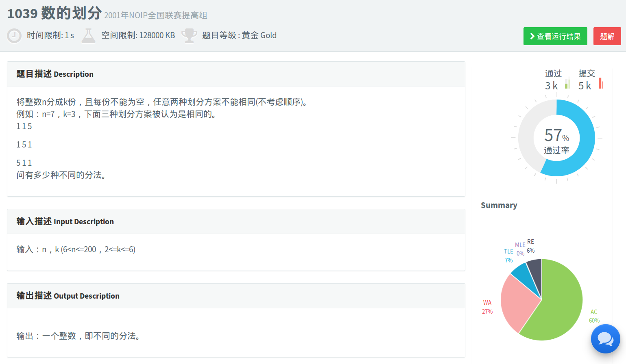
Task: Click the question line 问有多少种不同的分法
Action: click(x=61, y=175)
